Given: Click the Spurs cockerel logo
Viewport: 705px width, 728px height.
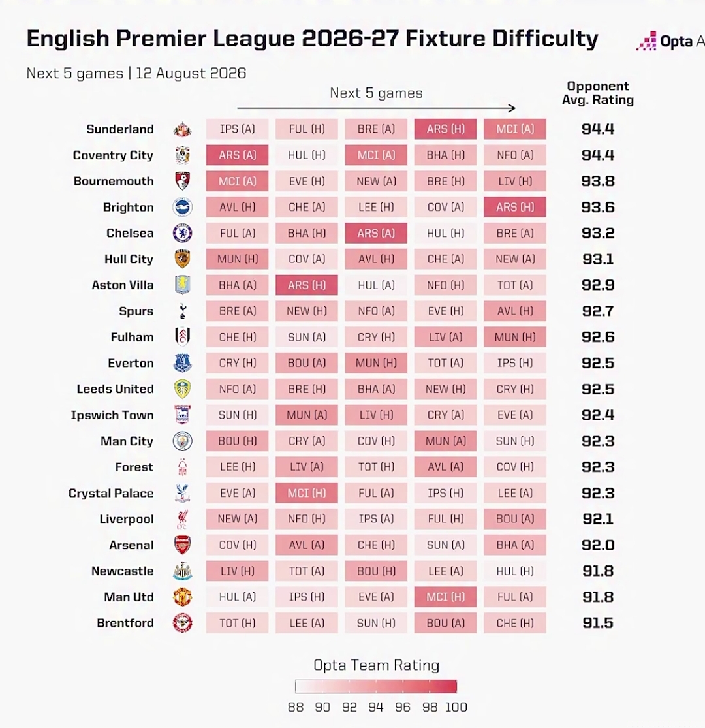Looking at the screenshot, I should (182, 311).
